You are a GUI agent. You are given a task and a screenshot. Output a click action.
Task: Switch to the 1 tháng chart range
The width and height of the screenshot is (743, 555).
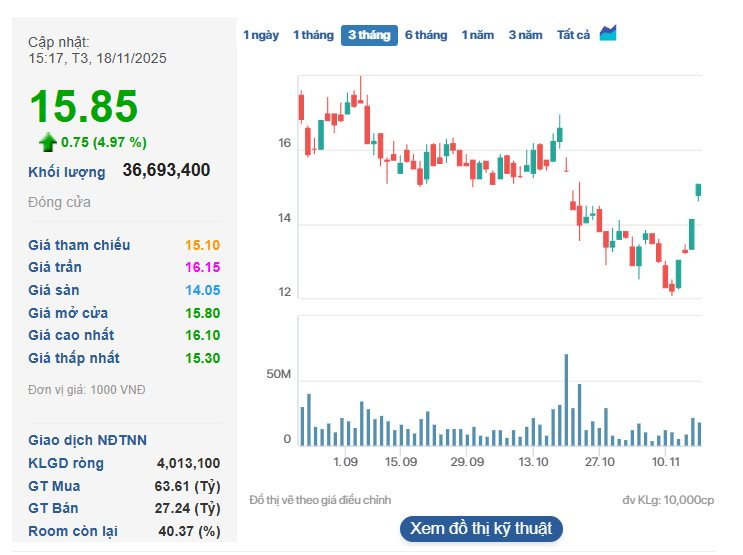(313, 35)
